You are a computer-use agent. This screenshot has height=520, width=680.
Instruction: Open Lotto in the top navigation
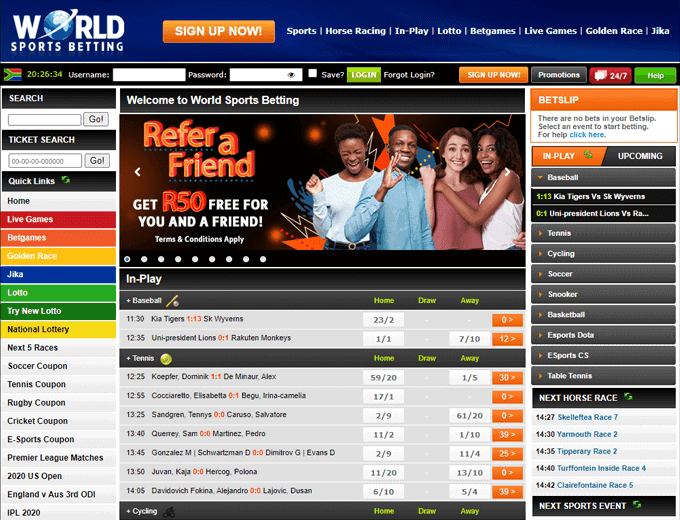[x=449, y=31]
